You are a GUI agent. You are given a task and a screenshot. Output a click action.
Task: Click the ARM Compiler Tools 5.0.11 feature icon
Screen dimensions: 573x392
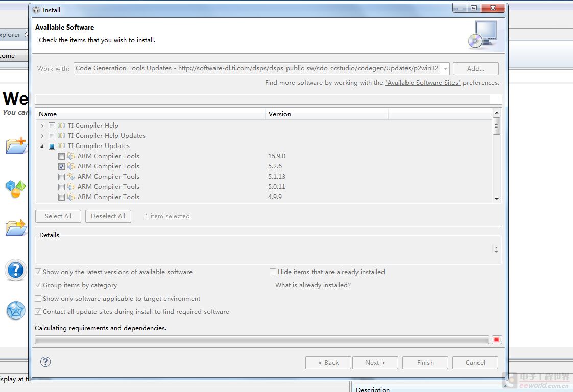click(71, 187)
